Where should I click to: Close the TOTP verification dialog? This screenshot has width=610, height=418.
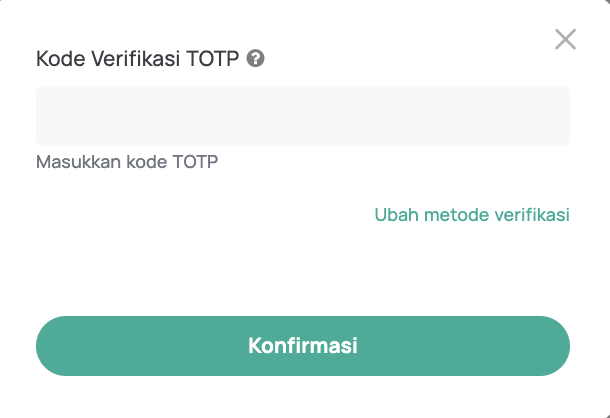pos(565,39)
